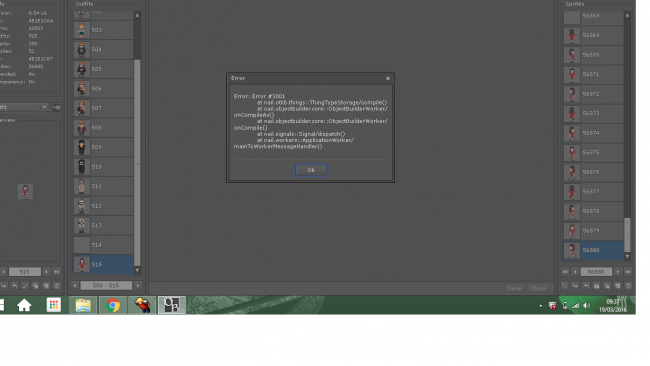Jump to last sprite arrow button
The image size is (650, 366).
628,272
